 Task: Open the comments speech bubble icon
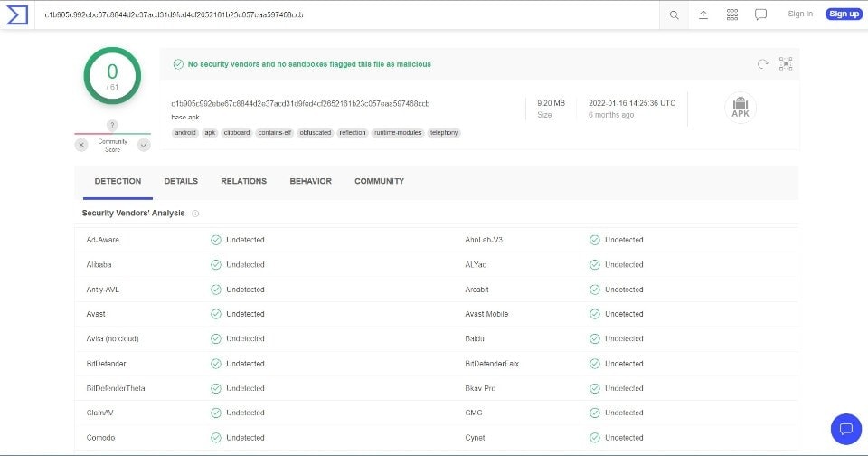pyautogui.click(x=760, y=15)
